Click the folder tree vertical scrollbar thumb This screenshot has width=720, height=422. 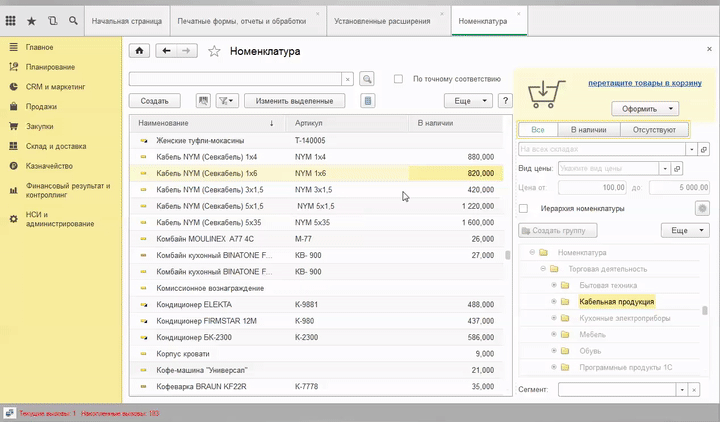(704, 310)
